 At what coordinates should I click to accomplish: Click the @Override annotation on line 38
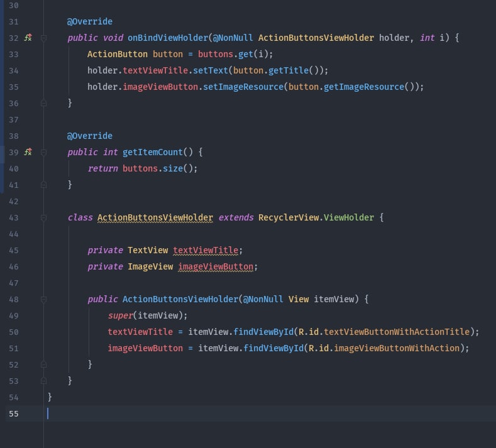[90, 136]
